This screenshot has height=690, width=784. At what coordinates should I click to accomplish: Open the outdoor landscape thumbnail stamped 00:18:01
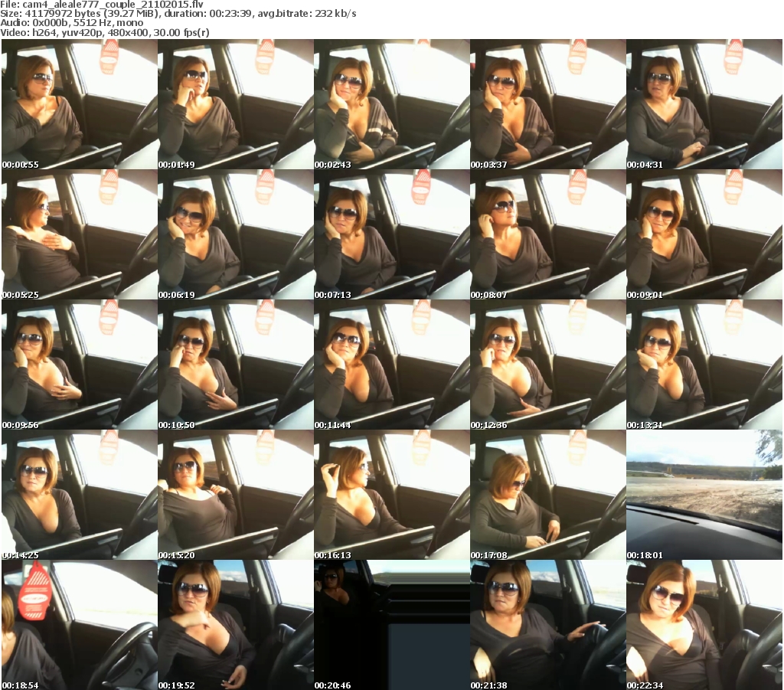pos(704,495)
